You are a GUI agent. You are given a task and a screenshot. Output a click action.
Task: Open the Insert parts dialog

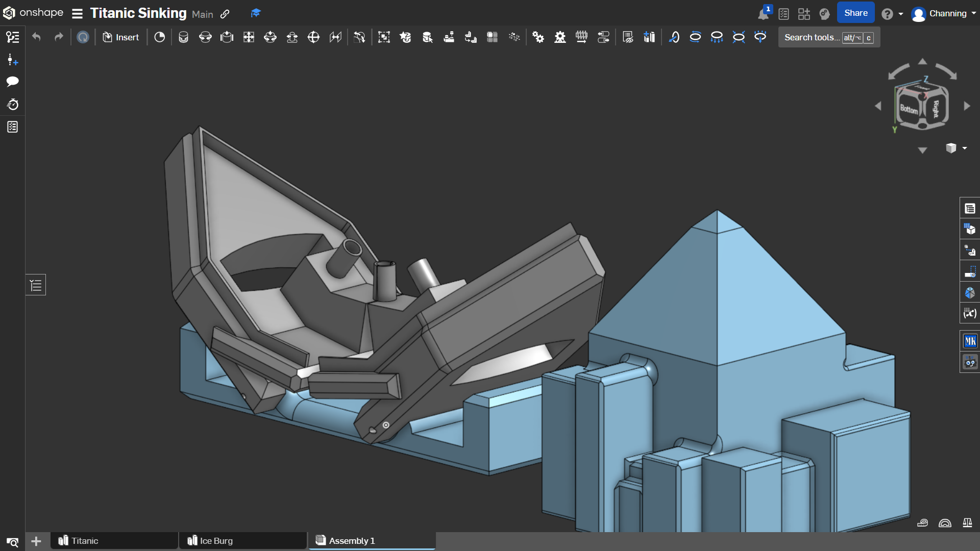coord(121,37)
